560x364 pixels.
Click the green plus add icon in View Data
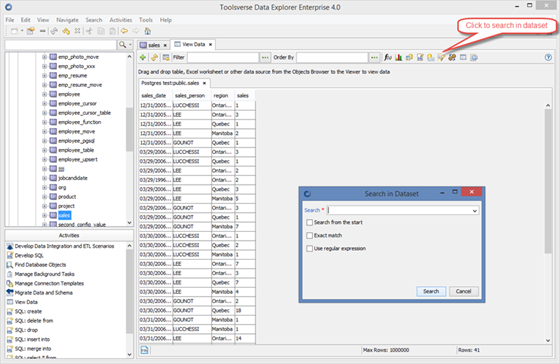[x=143, y=58]
